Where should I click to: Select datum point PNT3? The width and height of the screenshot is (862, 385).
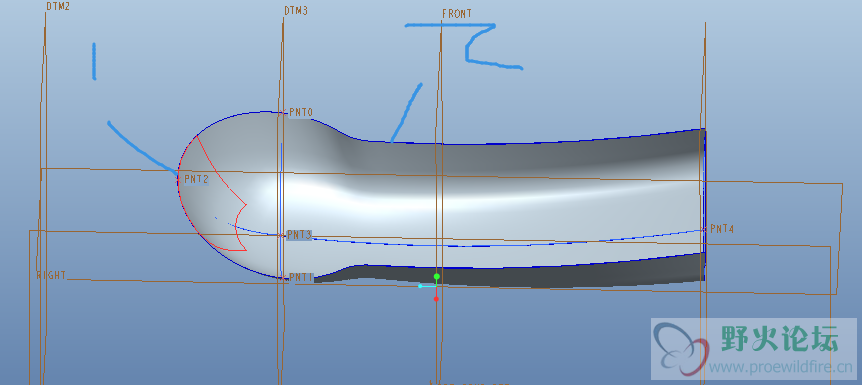point(300,235)
